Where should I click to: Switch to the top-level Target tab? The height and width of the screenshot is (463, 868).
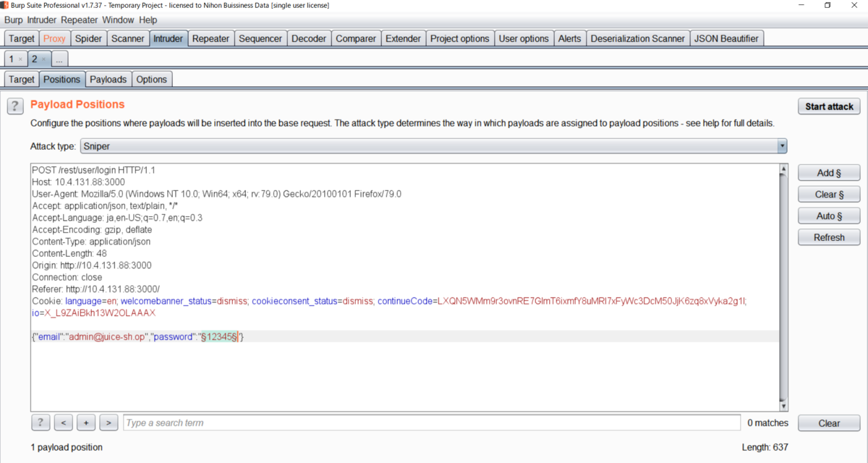pos(21,38)
